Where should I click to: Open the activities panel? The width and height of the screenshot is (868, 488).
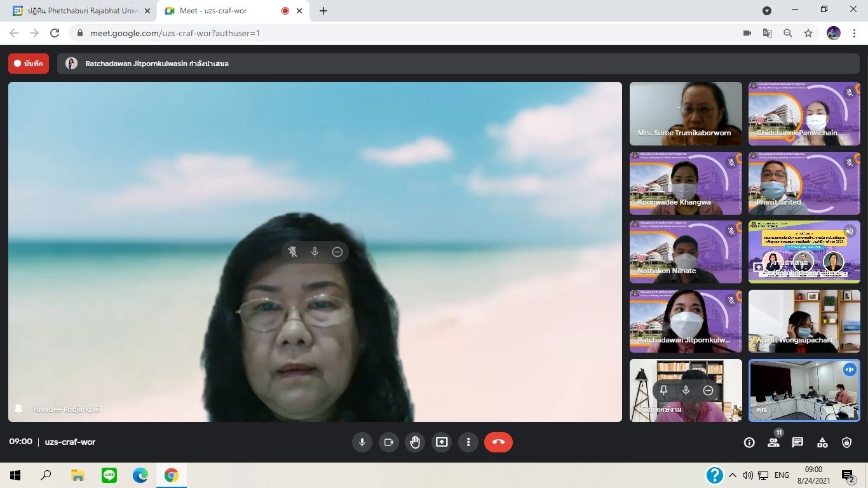coord(822,443)
